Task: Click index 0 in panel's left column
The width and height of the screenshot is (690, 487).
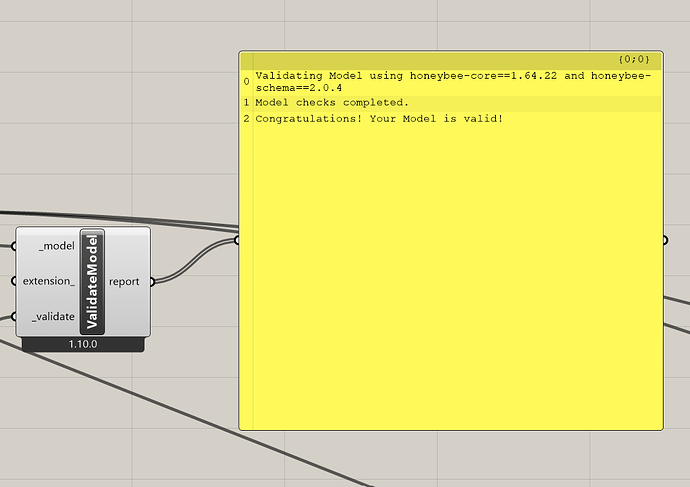Action: click(246, 82)
